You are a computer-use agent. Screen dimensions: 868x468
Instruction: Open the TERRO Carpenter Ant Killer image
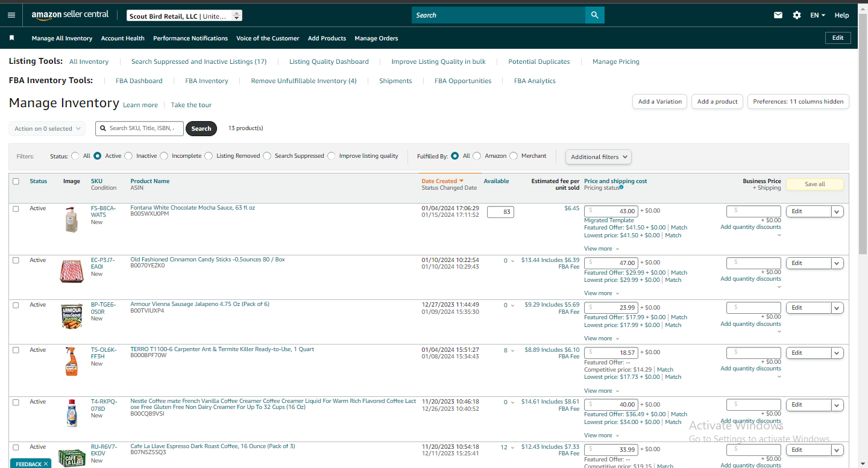click(x=72, y=361)
